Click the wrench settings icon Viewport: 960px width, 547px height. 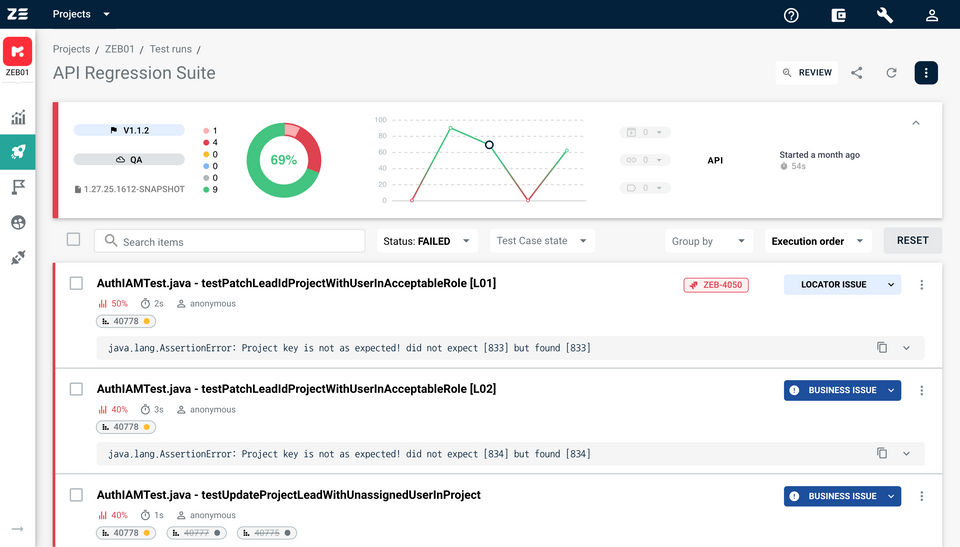885,15
